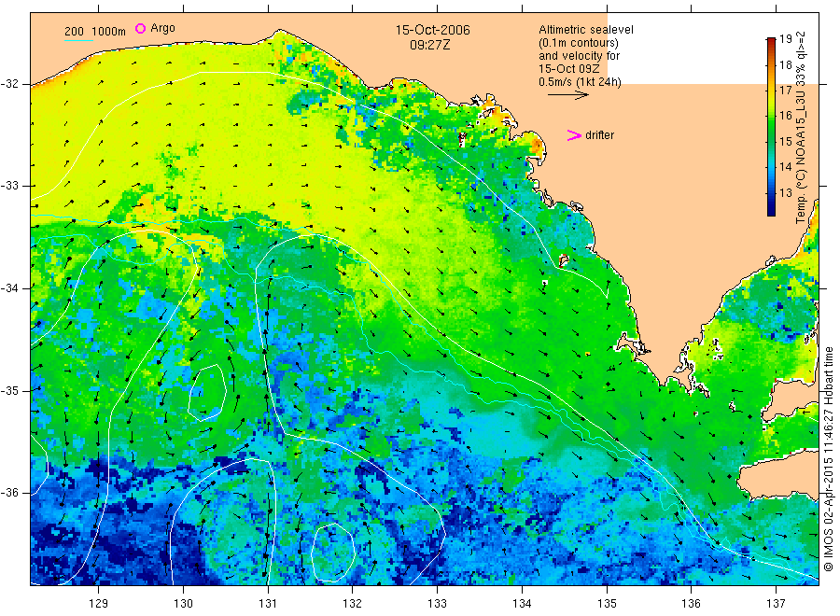
Task: Click longitude axis label 132
Action: tap(353, 604)
